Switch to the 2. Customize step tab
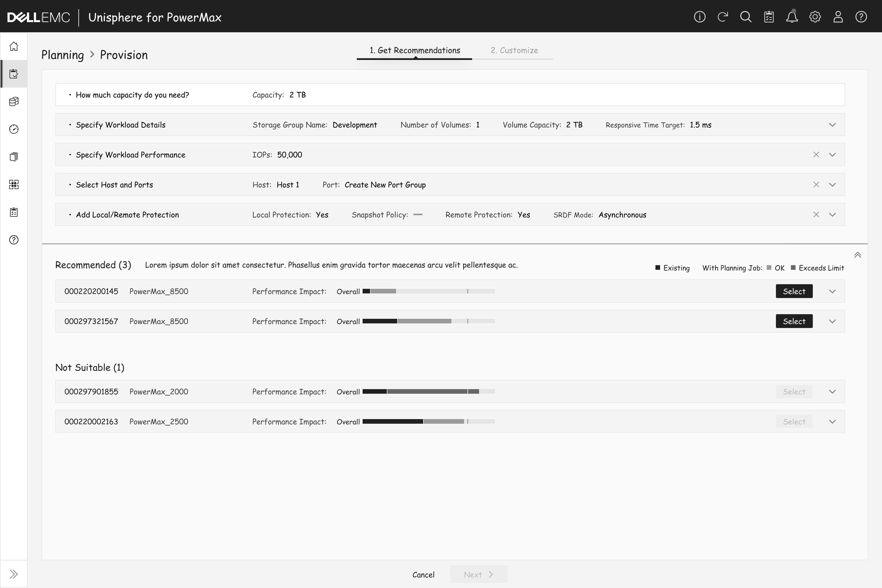The height and width of the screenshot is (588, 882). (514, 50)
